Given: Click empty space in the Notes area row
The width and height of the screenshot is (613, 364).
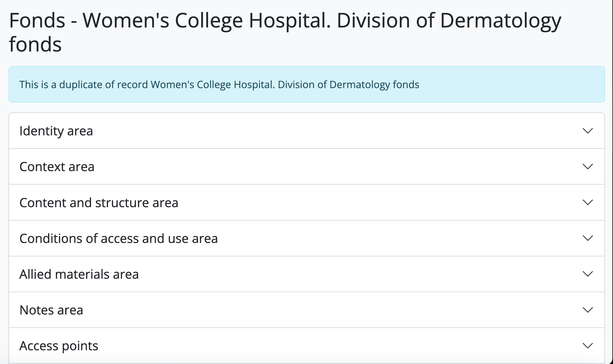Looking at the screenshot, I should point(315,310).
